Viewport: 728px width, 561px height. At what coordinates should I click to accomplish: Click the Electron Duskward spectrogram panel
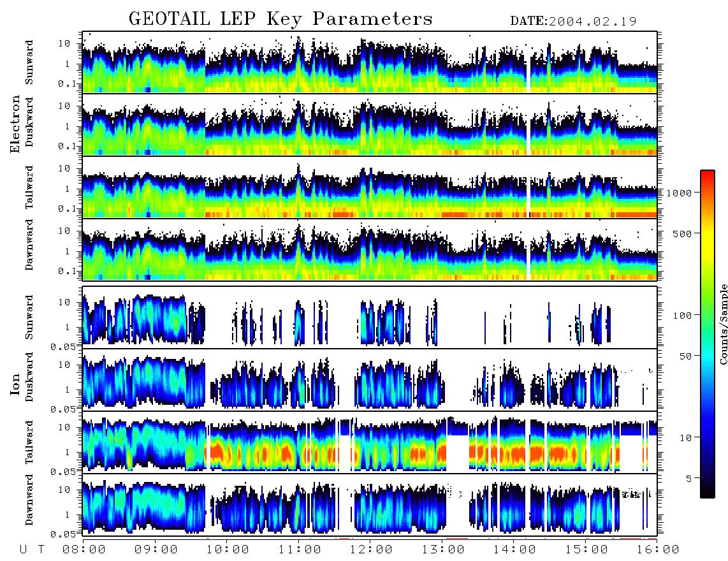tap(370, 124)
